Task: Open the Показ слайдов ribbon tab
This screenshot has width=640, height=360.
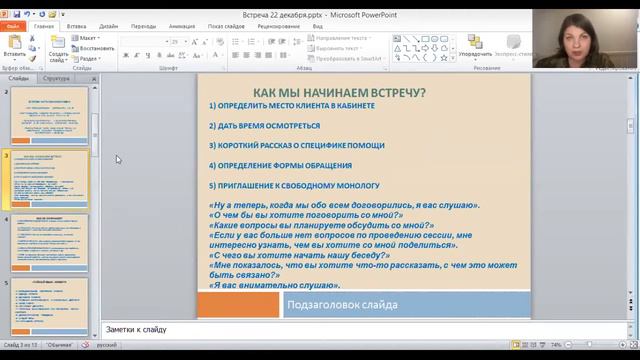Action: 226,26
